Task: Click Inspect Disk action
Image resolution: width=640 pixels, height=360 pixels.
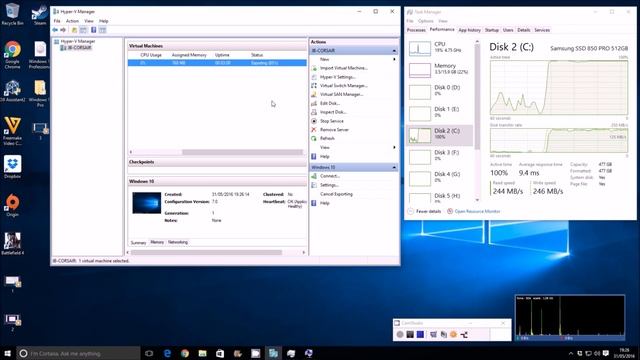Action: [x=333, y=112]
